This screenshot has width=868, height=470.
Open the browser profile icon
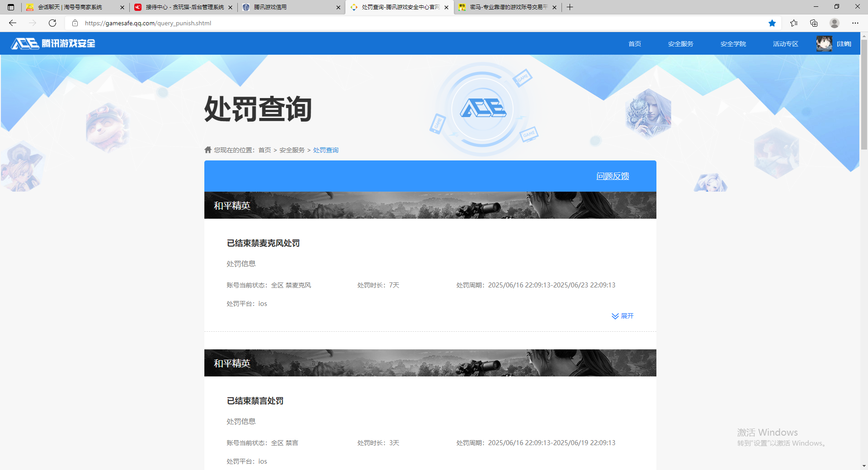point(835,23)
